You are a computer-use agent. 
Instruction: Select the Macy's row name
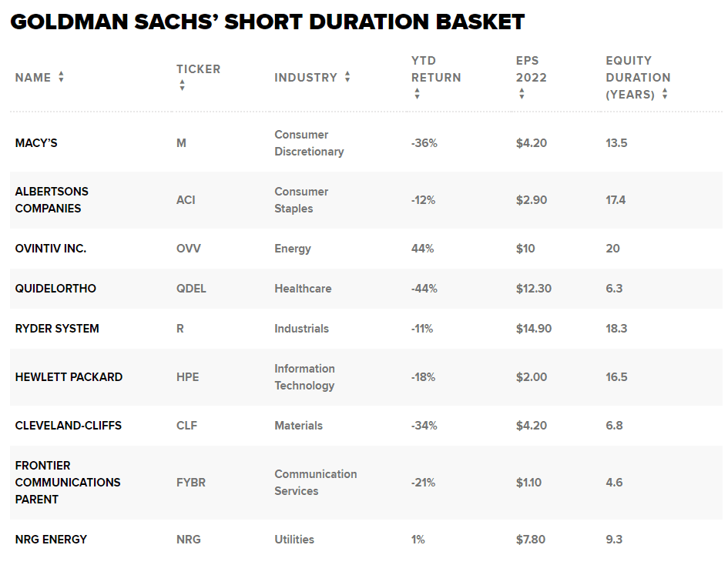36,143
